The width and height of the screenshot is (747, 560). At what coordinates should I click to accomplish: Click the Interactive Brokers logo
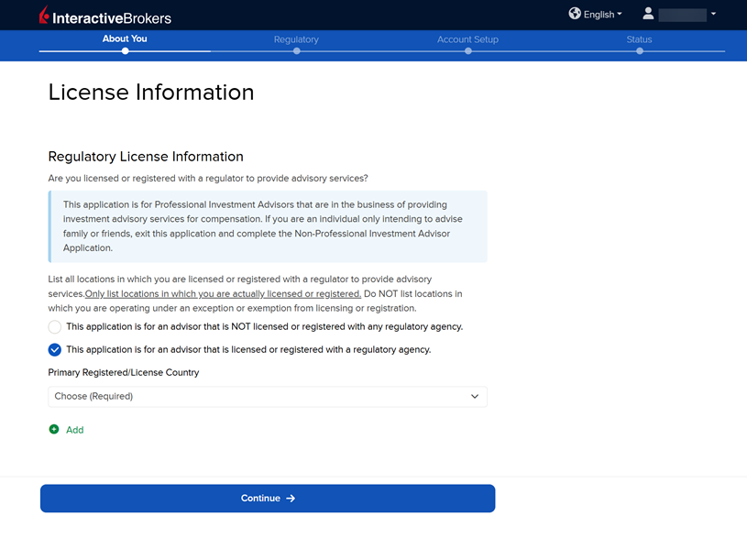tap(104, 16)
